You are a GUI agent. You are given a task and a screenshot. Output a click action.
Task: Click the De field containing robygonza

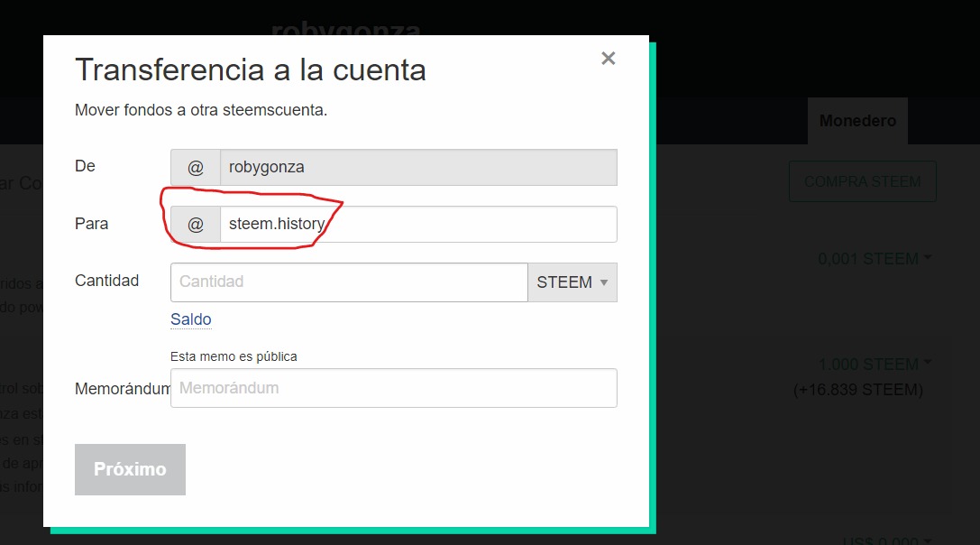(x=418, y=167)
